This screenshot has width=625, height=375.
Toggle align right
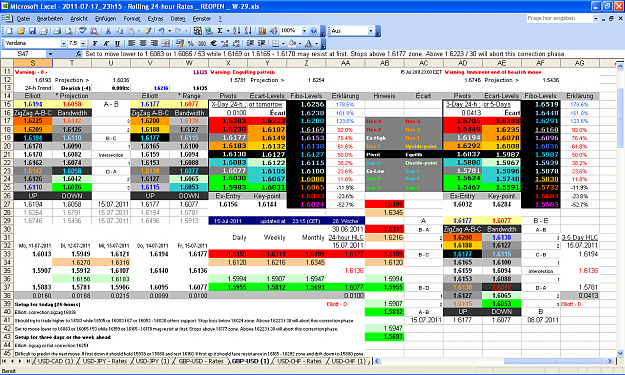154,43
